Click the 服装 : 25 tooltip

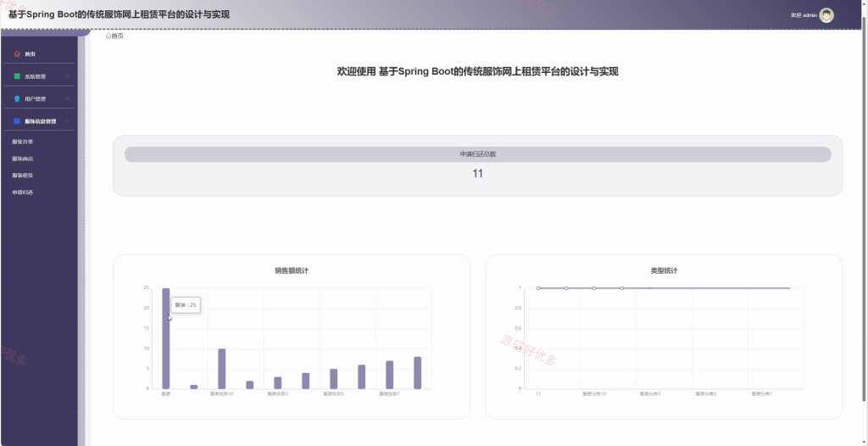coord(186,304)
